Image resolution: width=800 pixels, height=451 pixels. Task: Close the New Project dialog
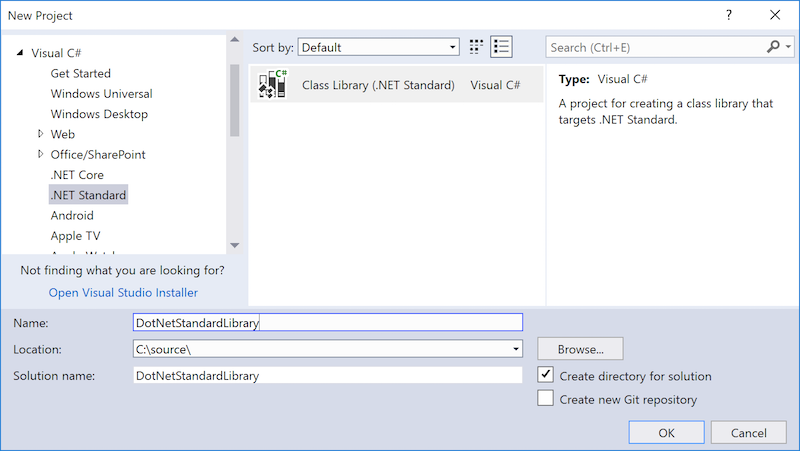coord(775,15)
